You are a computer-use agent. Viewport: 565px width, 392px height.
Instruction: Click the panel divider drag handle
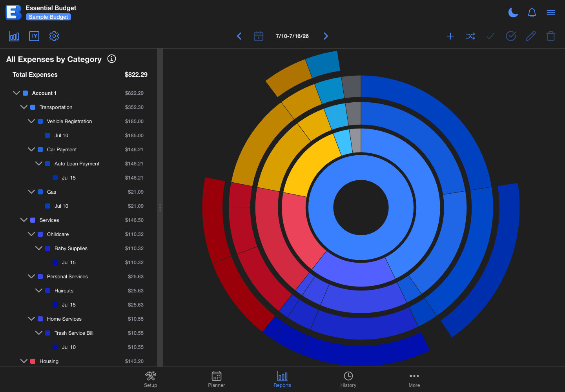click(160, 208)
